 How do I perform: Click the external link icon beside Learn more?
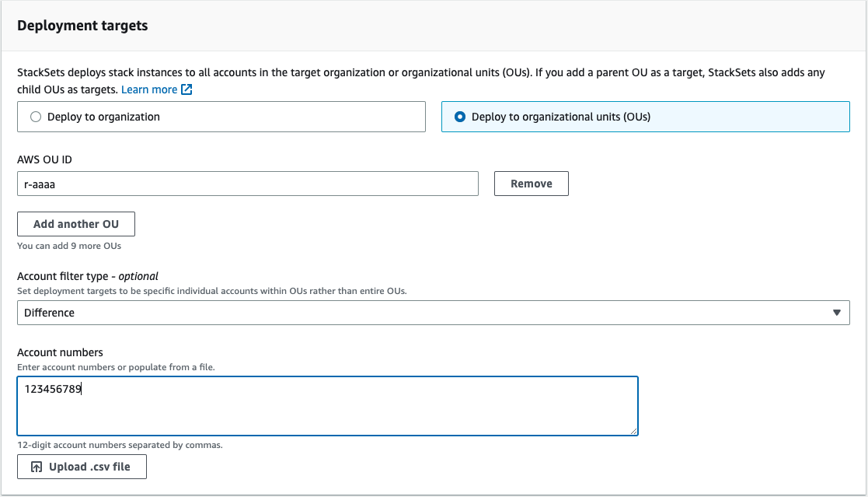pyautogui.click(x=187, y=89)
